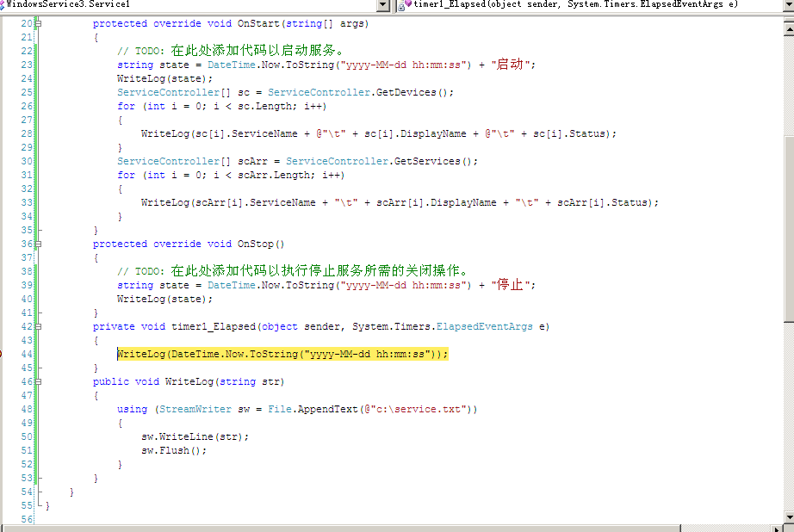Click the TODO comment on line 22
Image resolution: width=794 pixels, height=532 pixels.
(x=232, y=50)
